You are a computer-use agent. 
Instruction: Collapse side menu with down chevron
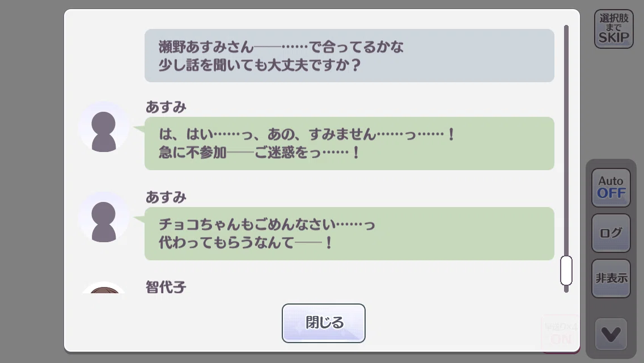click(x=611, y=334)
